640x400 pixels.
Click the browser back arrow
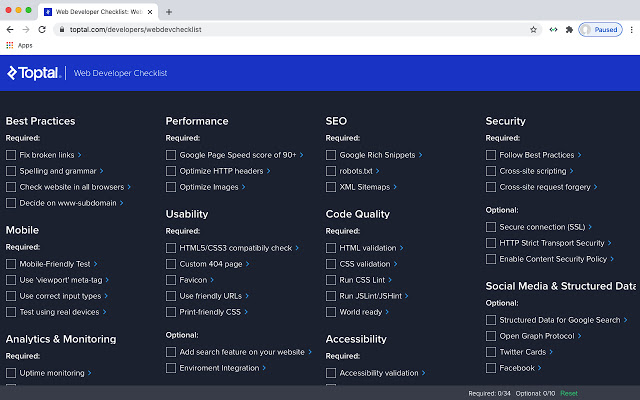pos(11,29)
